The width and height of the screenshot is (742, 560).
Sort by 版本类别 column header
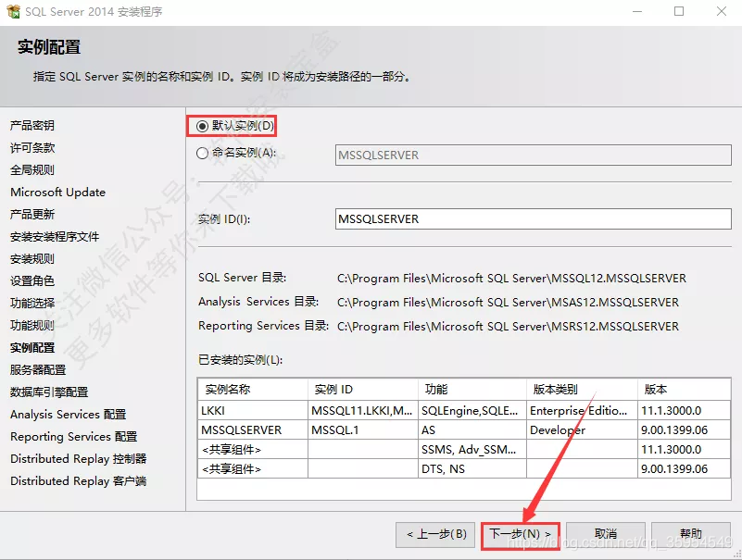(x=582, y=390)
